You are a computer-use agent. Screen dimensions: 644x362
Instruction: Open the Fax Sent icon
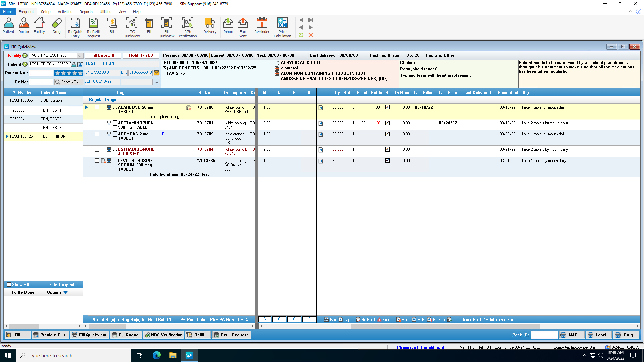(243, 27)
